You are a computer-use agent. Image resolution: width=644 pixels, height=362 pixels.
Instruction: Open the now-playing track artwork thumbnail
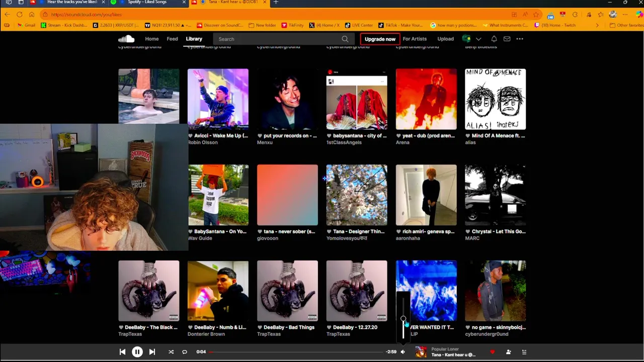pyautogui.click(x=421, y=352)
